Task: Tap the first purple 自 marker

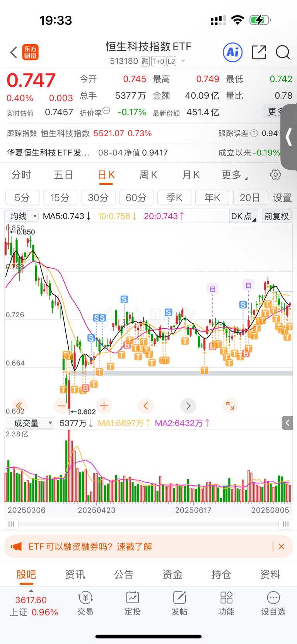Action: pos(212,289)
